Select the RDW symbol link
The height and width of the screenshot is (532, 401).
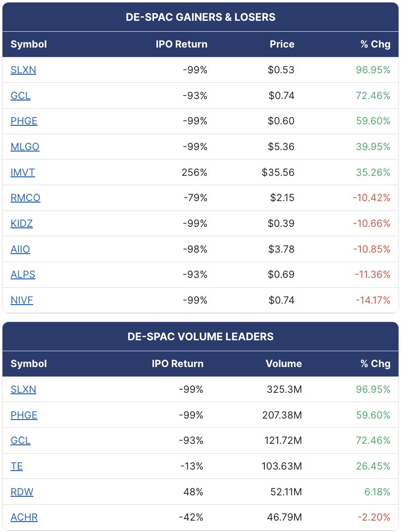pos(22,492)
